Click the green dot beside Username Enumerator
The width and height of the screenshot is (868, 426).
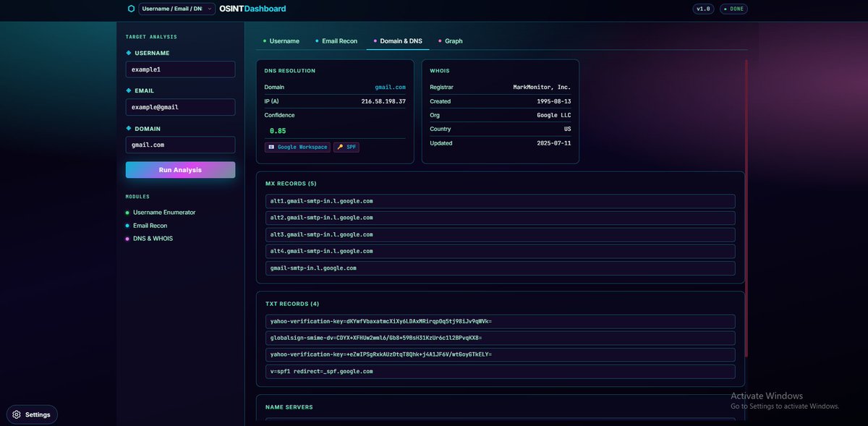127,213
